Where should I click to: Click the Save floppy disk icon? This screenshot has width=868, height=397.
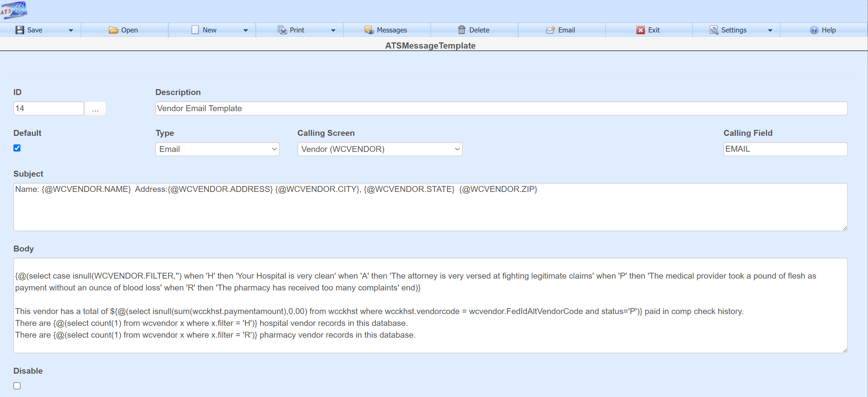click(x=20, y=30)
